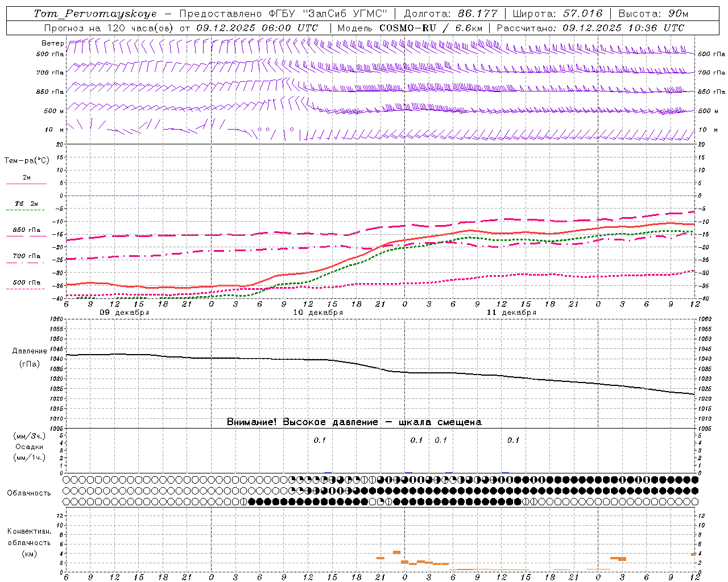Select the provider text ФГБУ "ЗапСиб УГМС"
This screenshot has width=728, height=582.
327,14
